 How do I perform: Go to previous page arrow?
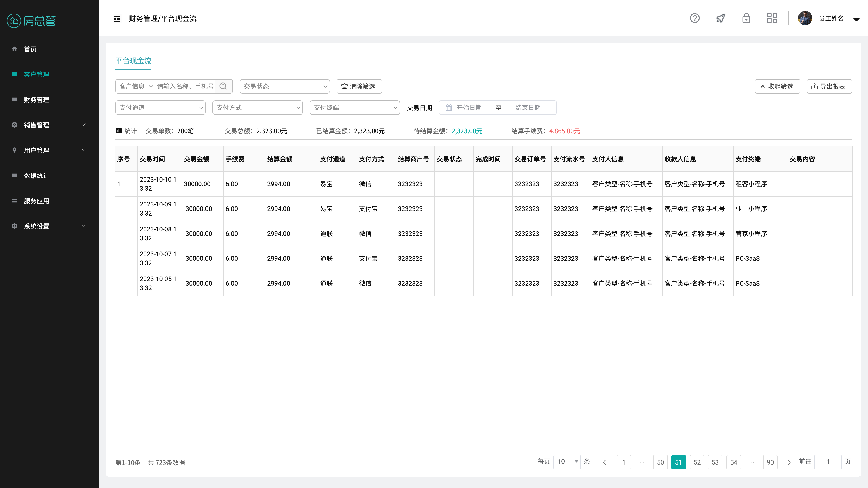pyautogui.click(x=604, y=462)
